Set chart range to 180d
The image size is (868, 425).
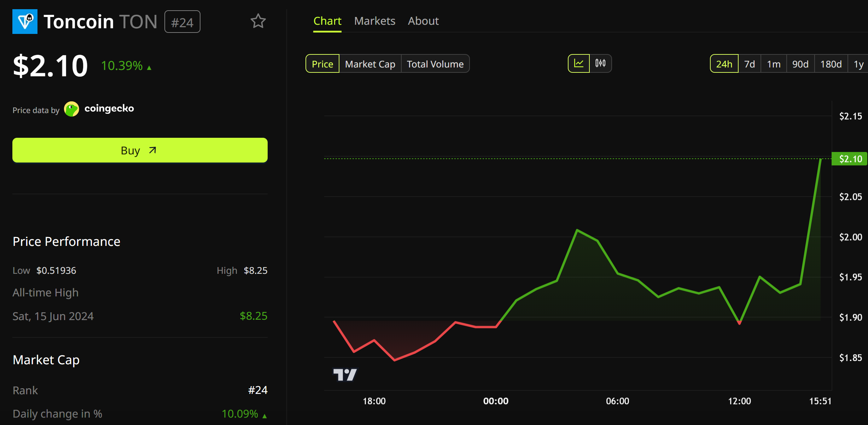831,64
